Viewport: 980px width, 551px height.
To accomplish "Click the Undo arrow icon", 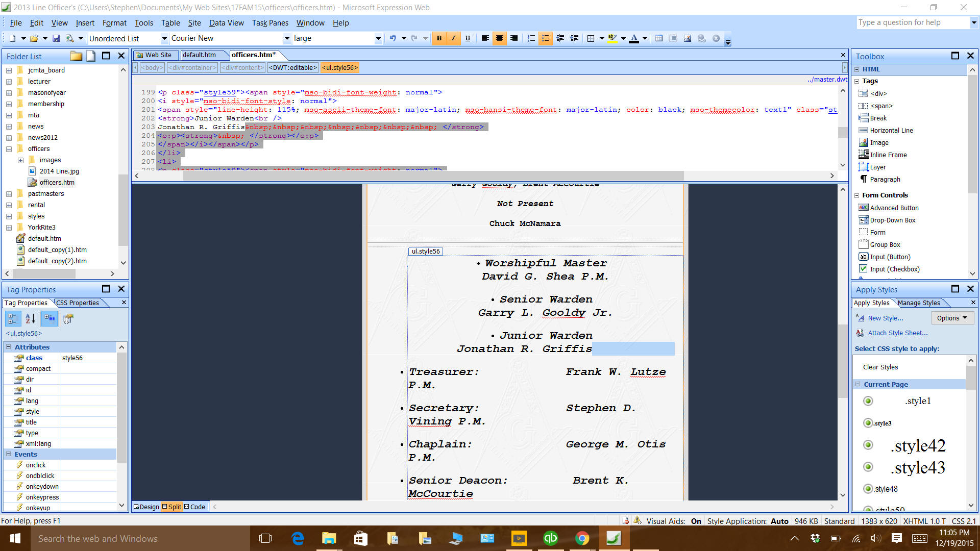I will [x=393, y=38].
